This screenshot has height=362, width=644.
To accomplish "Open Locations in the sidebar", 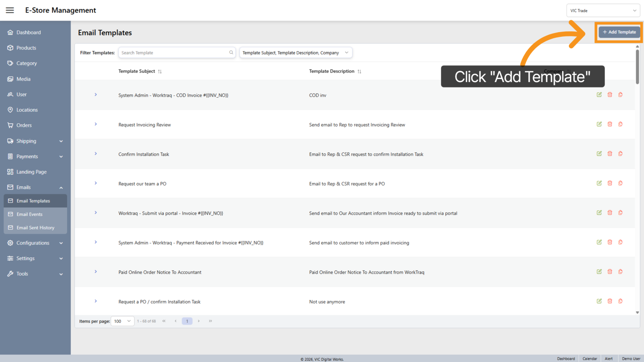I will 27,110.
